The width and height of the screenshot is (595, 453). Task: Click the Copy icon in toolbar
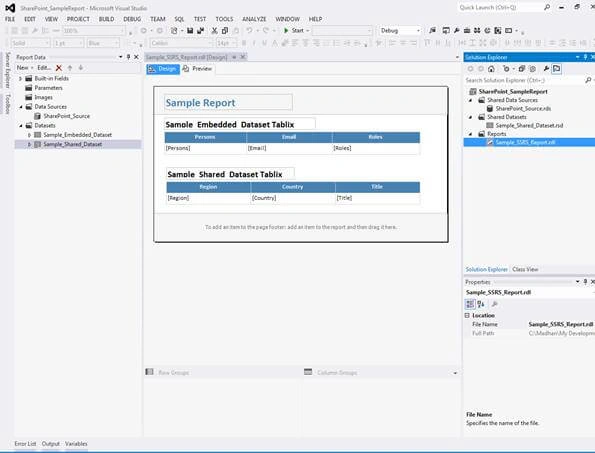coord(225,31)
